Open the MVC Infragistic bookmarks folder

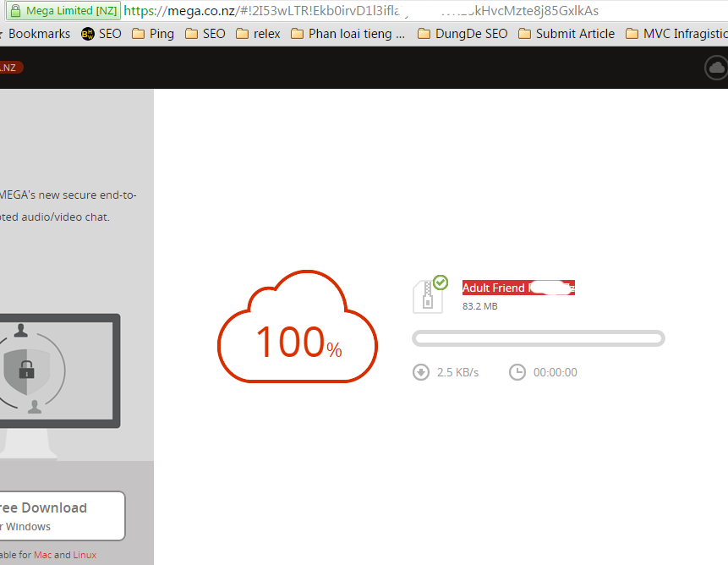pyautogui.click(x=676, y=34)
